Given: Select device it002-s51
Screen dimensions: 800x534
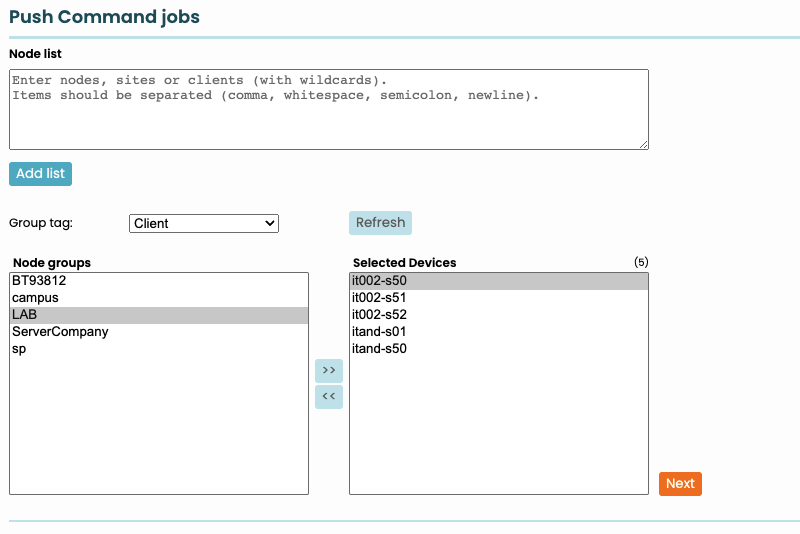Looking at the screenshot, I should click(x=379, y=298).
